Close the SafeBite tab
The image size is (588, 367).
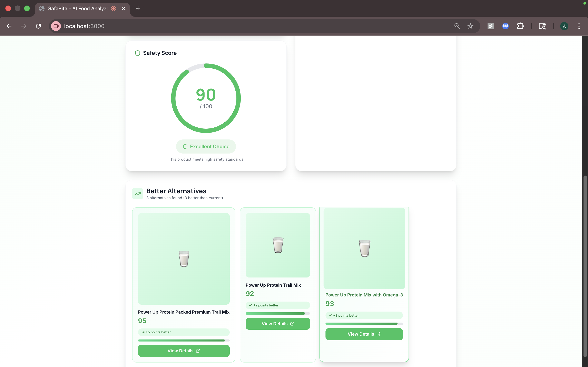(123, 9)
